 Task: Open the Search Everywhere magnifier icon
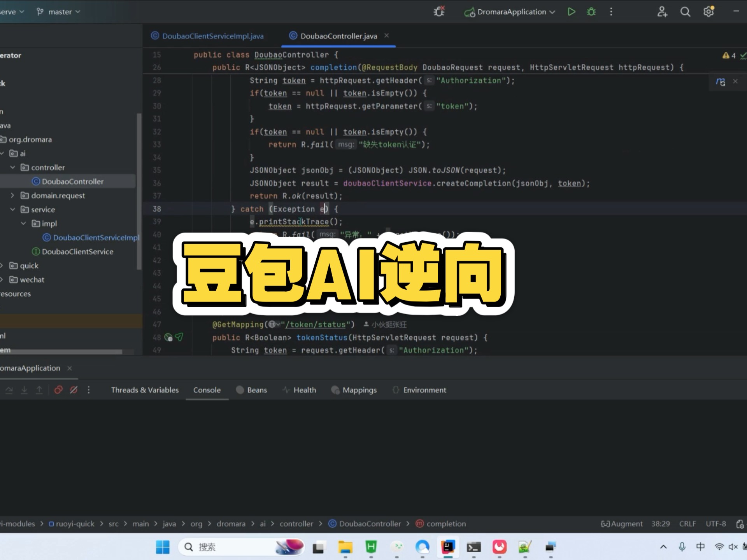[x=685, y=12]
